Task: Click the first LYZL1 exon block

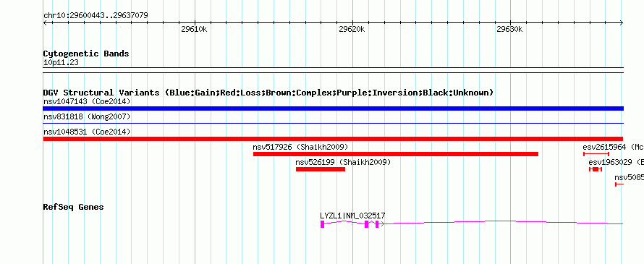Action: coord(323,223)
